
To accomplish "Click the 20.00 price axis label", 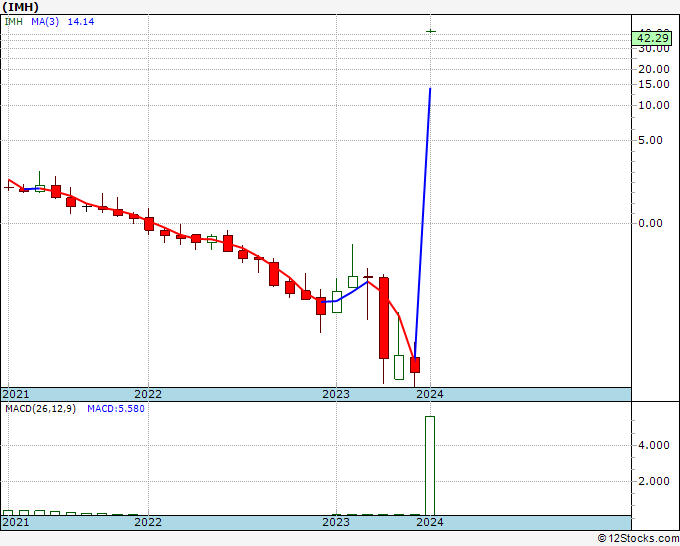I will (654, 69).
